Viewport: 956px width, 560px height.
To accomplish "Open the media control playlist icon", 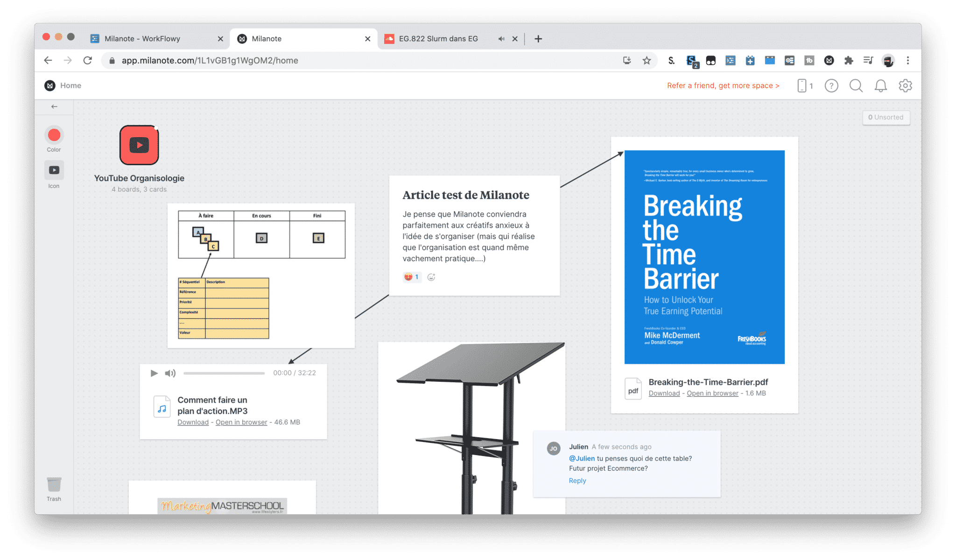I will point(868,60).
